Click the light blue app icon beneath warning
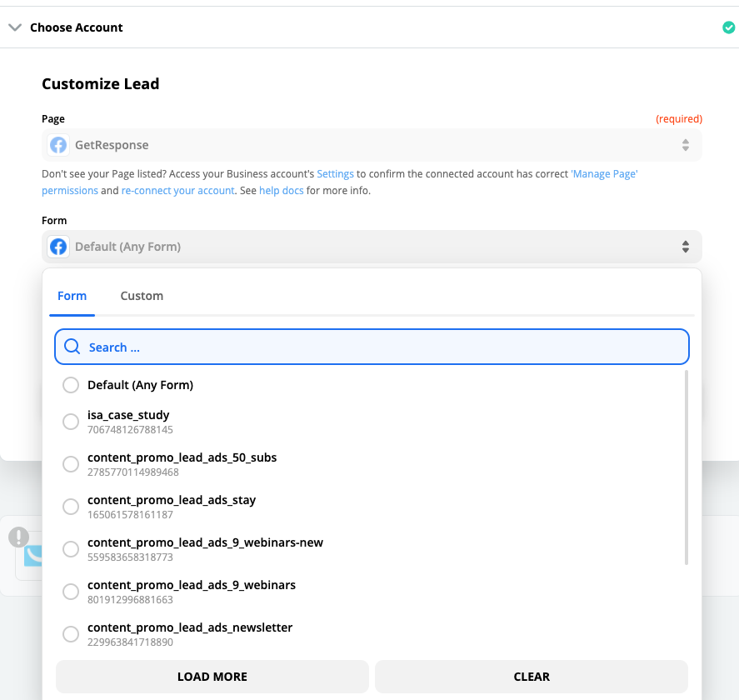Image resolution: width=739 pixels, height=700 pixels. (x=33, y=556)
